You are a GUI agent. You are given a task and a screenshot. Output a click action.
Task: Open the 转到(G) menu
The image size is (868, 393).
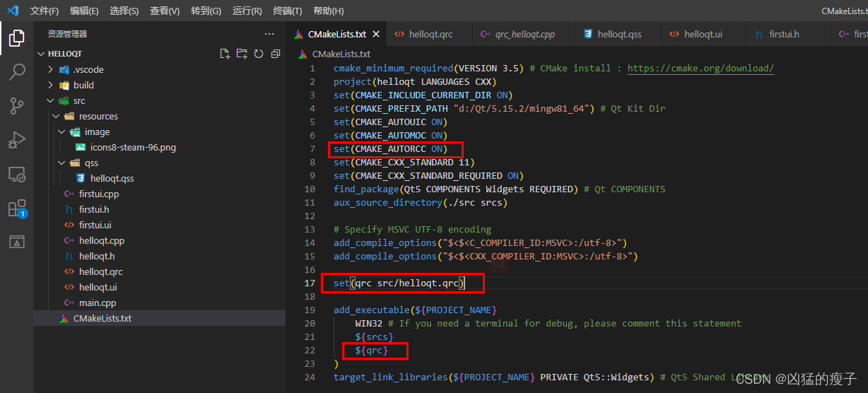206,11
